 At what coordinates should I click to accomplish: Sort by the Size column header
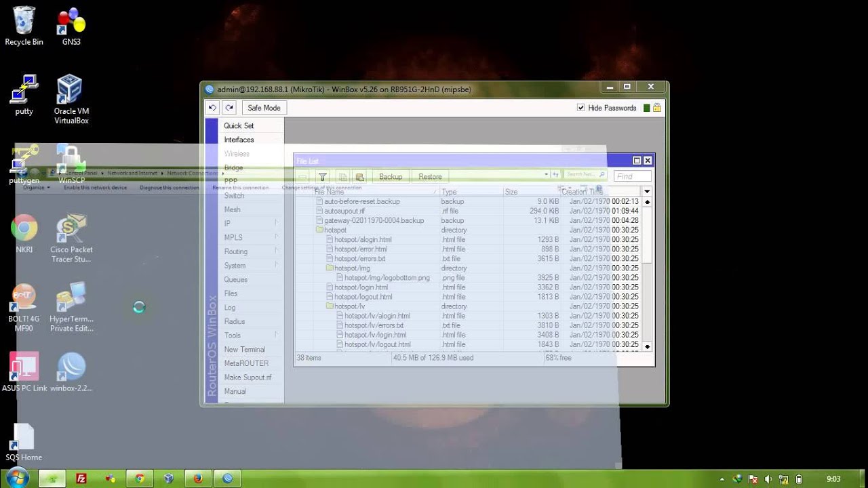[531, 192]
